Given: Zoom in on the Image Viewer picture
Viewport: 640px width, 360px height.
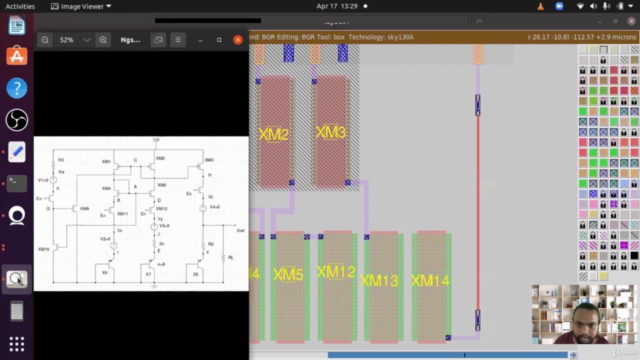Looking at the screenshot, I should click(x=103, y=40).
